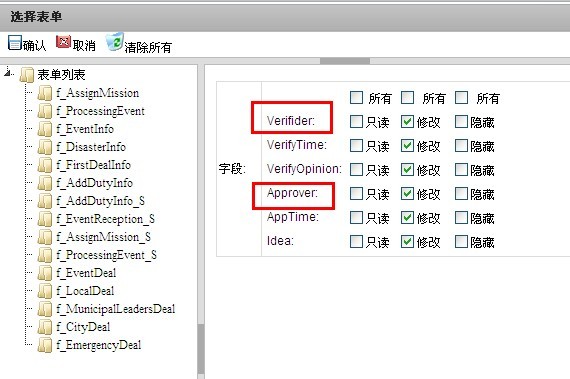This screenshot has height=379, width=570.
Task: Click the 选择表单 title text
Action: 36,17
